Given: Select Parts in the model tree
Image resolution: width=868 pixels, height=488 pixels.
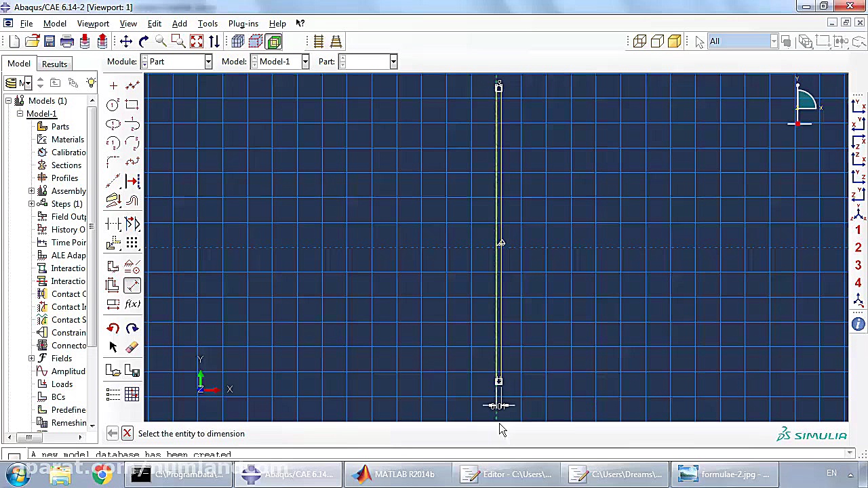Looking at the screenshot, I should [60, 127].
